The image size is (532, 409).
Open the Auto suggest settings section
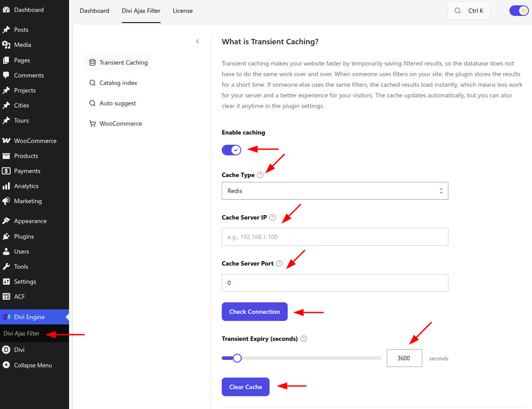(112, 103)
